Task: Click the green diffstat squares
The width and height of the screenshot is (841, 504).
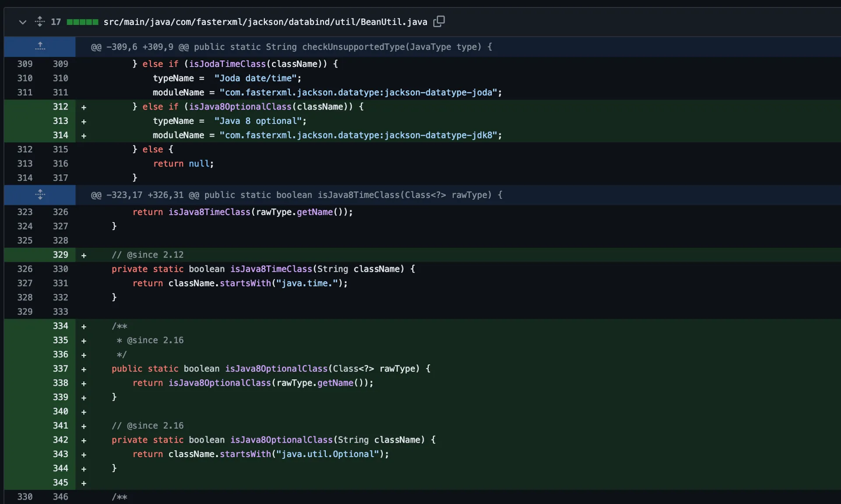Action: tap(82, 22)
